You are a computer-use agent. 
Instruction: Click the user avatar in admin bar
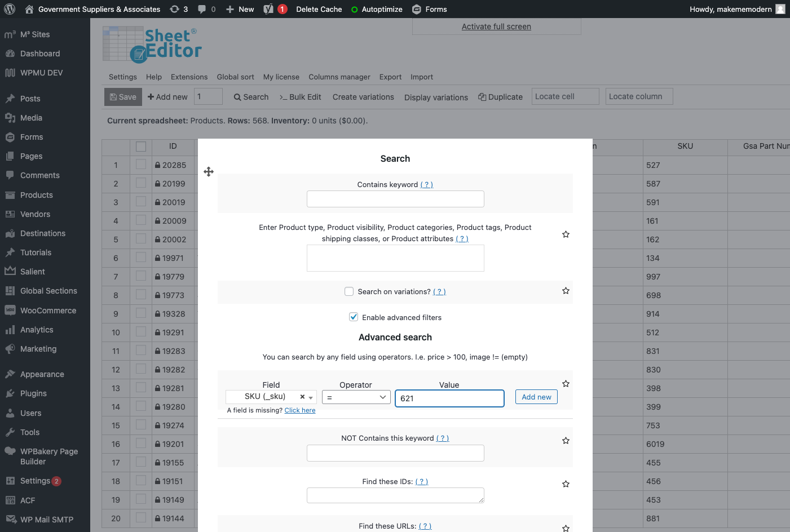780,9
